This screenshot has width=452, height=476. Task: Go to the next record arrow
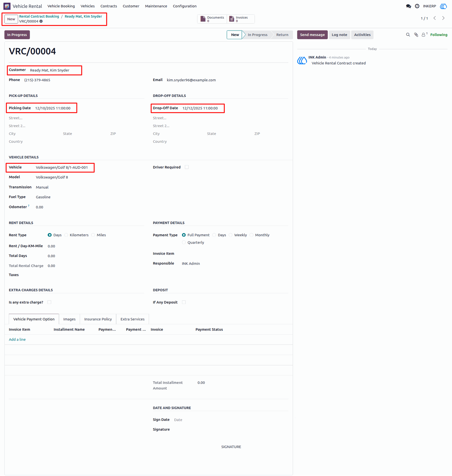pyautogui.click(x=443, y=18)
